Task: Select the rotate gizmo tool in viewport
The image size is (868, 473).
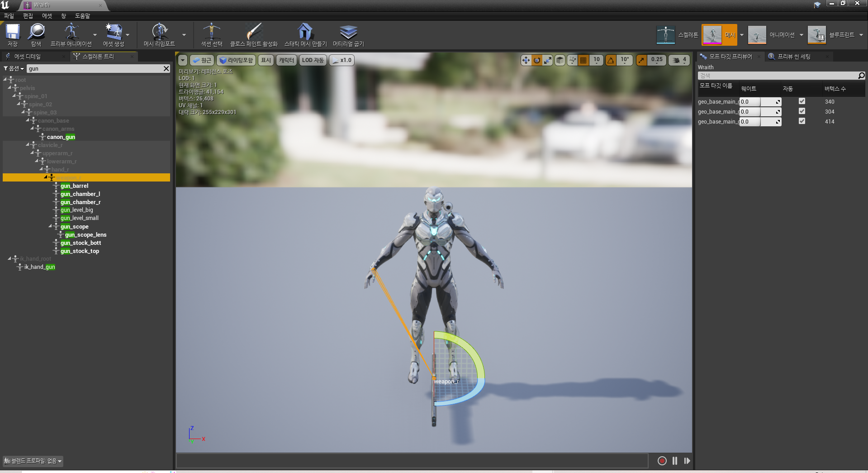Action: point(536,60)
